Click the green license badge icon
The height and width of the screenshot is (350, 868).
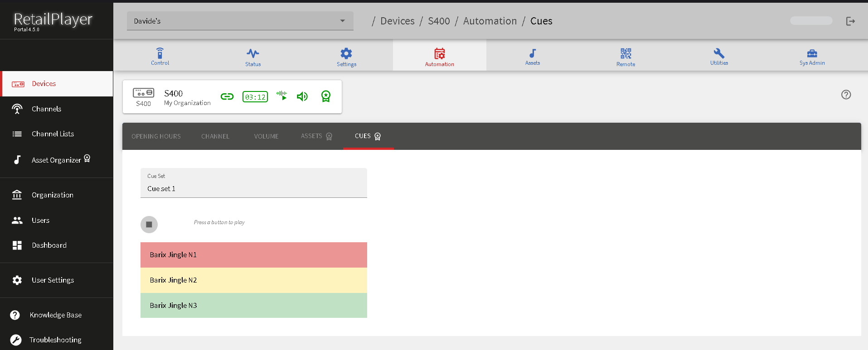click(x=326, y=96)
